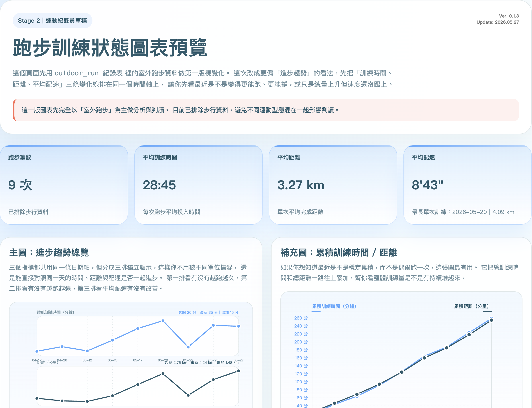532x408 pixels.
Task: Click the Update: 2026.05.27 date text
Action: click(497, 22)
